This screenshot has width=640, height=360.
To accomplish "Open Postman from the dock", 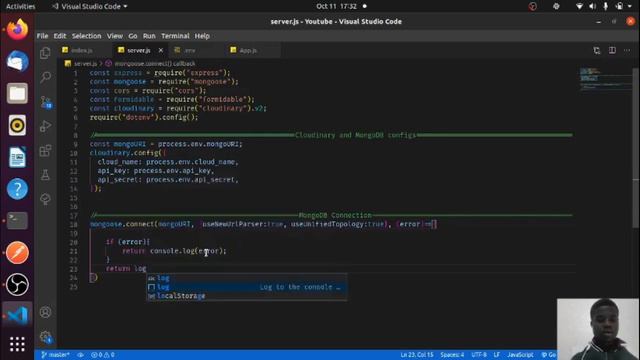I will [x=17, y=252].
